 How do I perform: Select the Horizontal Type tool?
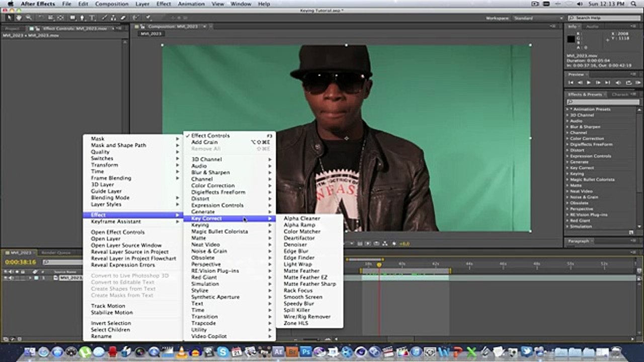[93, 18]
